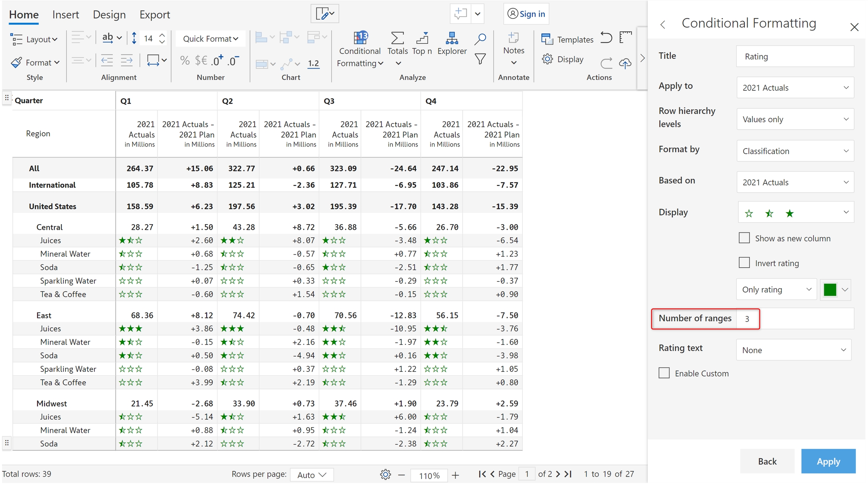868x486 pixels.
Task: Expand the Format by Classification dropdown
Action: coord(795,151)
